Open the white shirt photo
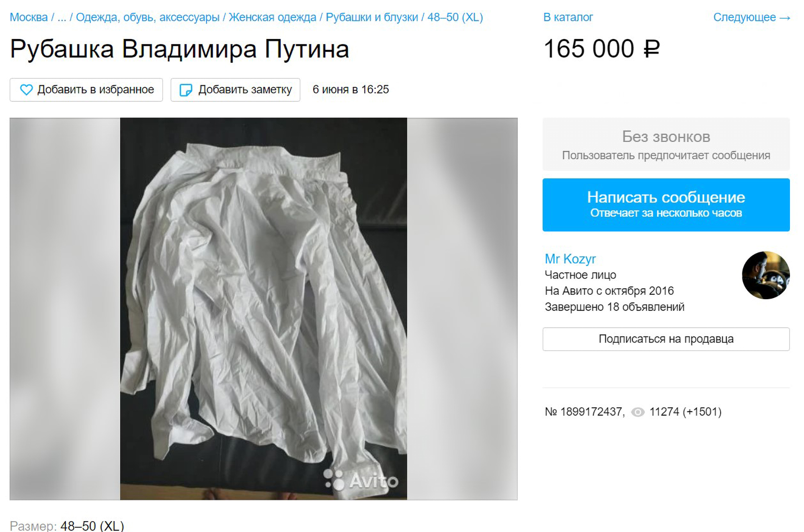The height and width of the screenshot is (532, 804). [x=263, y=308]
